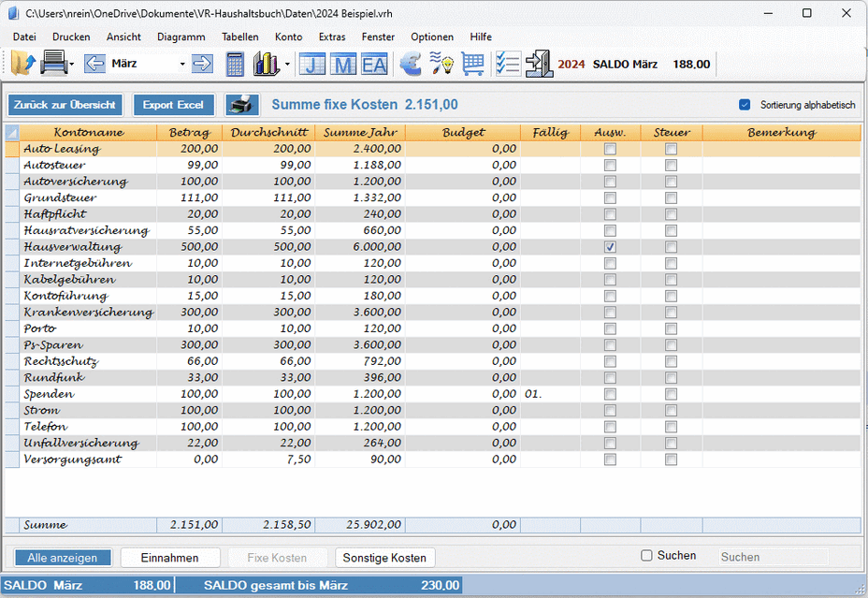The height and width of the screenshot is (598, 868).
Task: Open the bar chart diagram icon
Action: tap(266, 65)
